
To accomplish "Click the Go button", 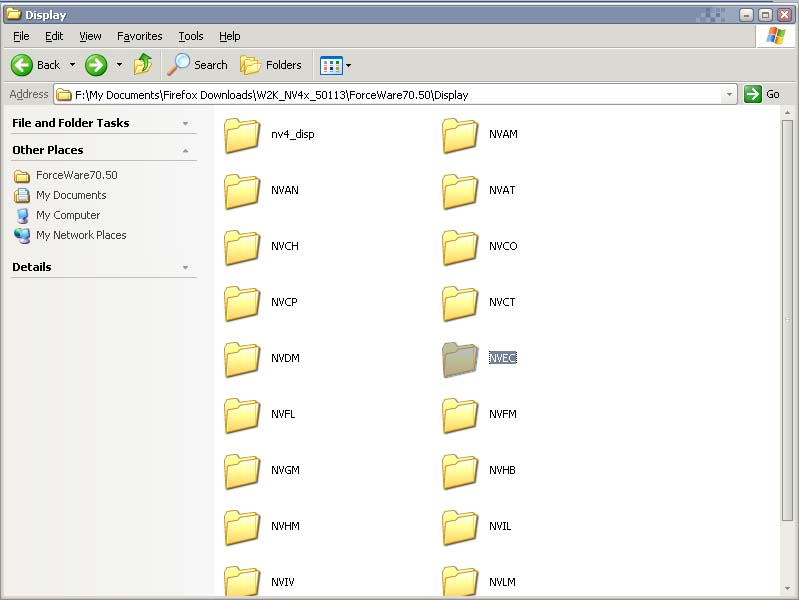I will (762, 94).
